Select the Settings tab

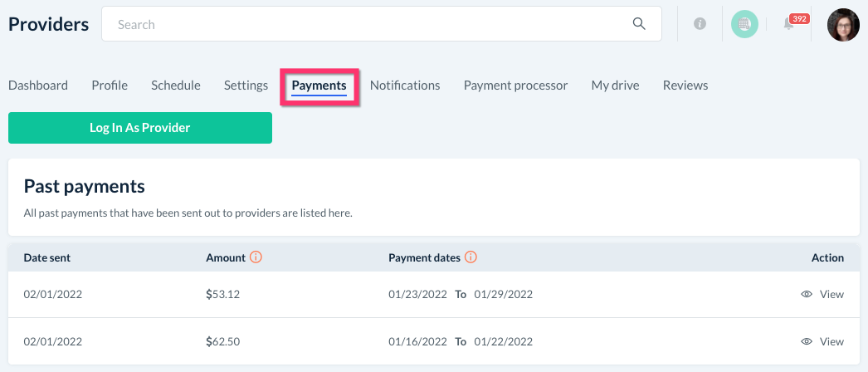tap(246, 85)
